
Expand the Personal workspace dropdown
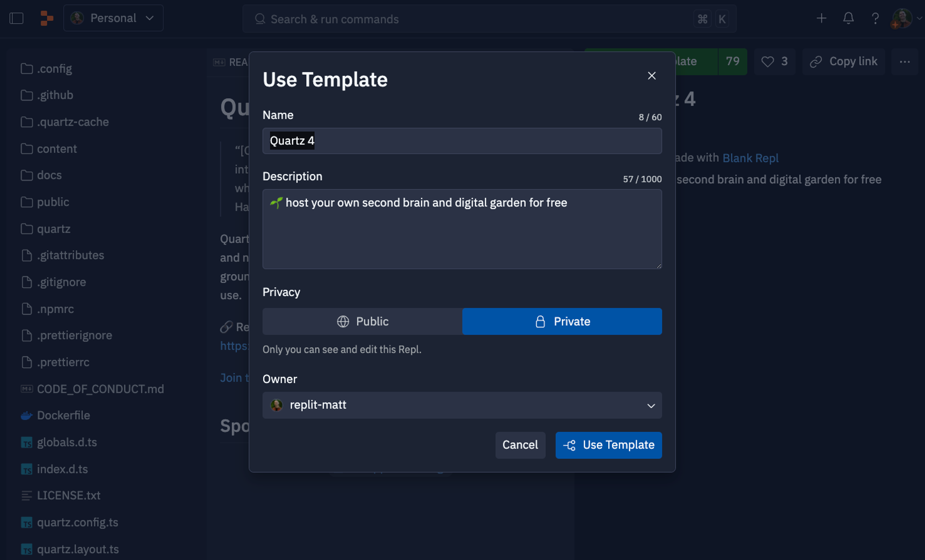pyautogui.click(x=113, y=18)
